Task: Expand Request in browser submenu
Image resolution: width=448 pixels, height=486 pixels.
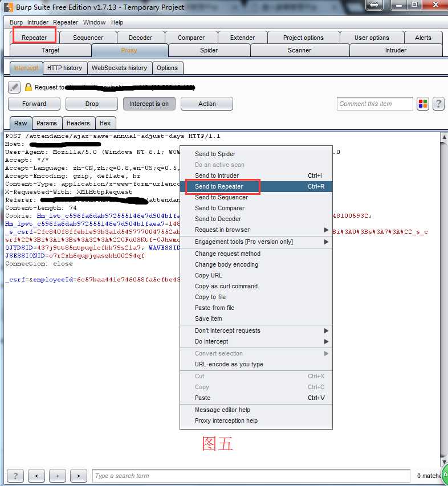Action: tap(256, 230)
